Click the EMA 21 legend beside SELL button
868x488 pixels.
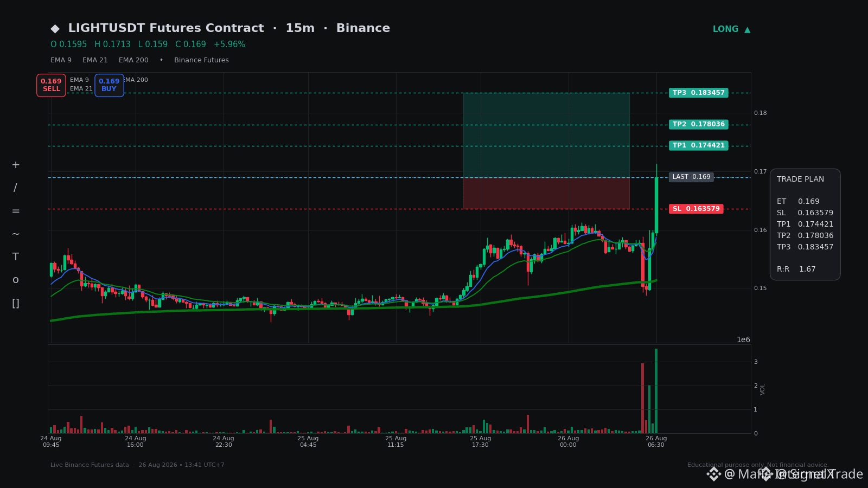(x=81, y=89)
